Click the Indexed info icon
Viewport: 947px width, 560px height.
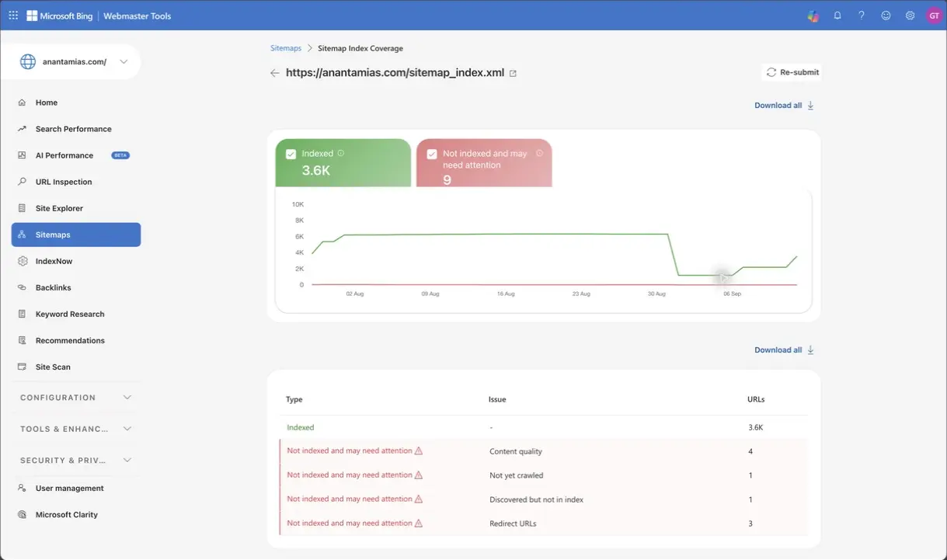pos(341,153)
